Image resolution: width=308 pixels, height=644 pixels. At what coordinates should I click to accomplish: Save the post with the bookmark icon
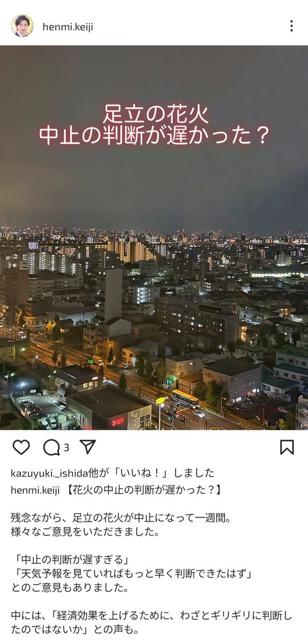pos(287,447)
